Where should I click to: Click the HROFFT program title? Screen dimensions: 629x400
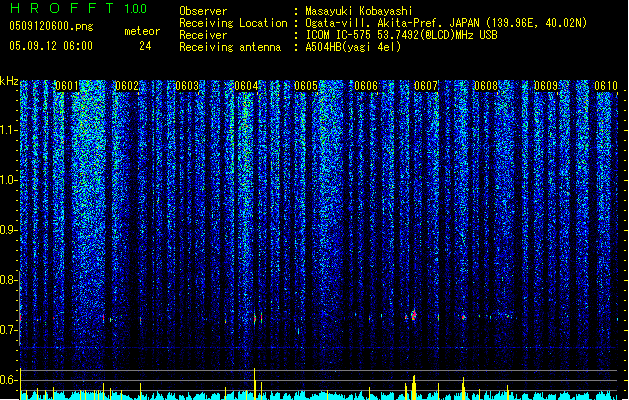pos(62,8)
